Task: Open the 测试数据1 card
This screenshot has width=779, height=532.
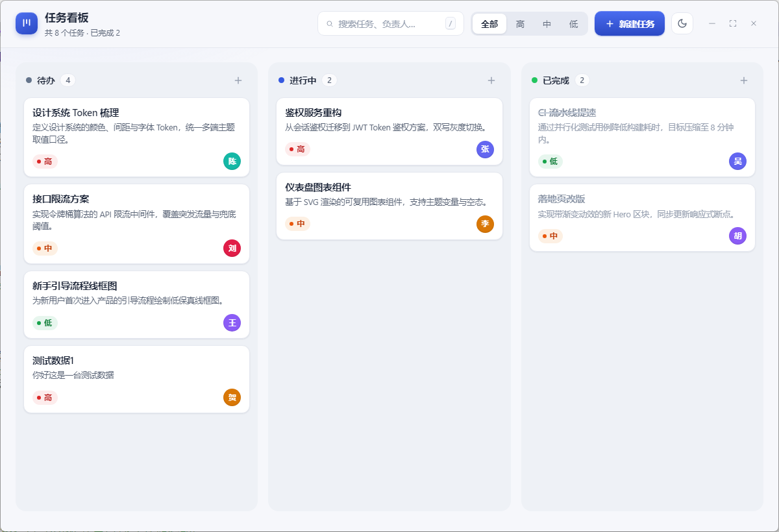Action: pyautogui.click(x=136, y=379)
